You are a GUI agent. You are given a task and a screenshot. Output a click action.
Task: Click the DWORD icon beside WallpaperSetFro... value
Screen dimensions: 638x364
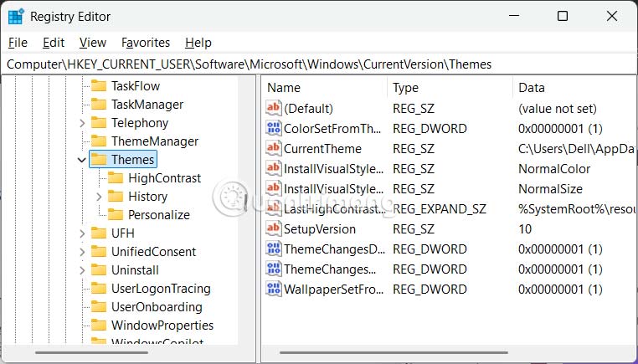[x=274, y=289]
